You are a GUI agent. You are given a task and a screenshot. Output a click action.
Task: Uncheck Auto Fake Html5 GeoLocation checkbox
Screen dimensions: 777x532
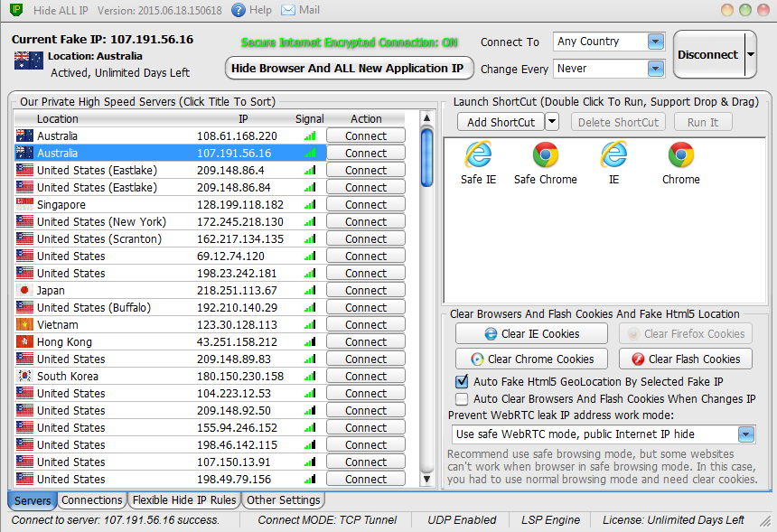pos(463,381)
